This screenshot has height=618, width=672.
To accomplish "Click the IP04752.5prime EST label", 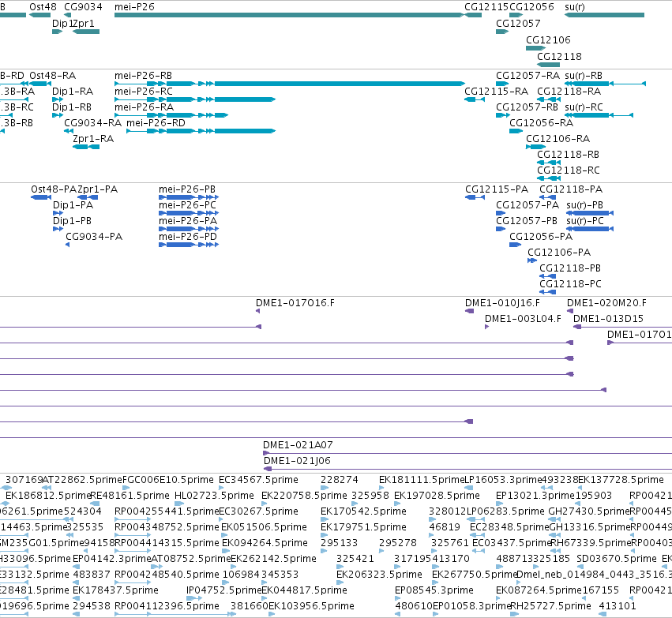I will (x=223, y=590).
